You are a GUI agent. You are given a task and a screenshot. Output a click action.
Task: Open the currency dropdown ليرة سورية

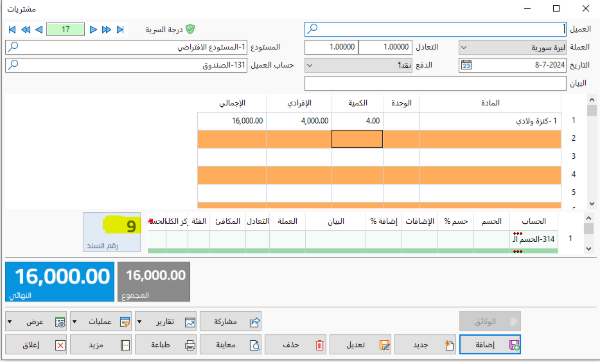pos(513,47)
